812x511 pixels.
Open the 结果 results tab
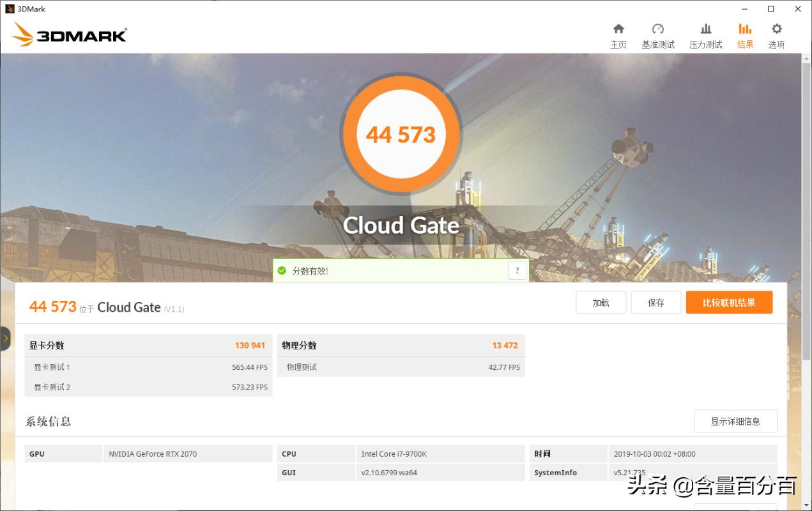[745, 36]
